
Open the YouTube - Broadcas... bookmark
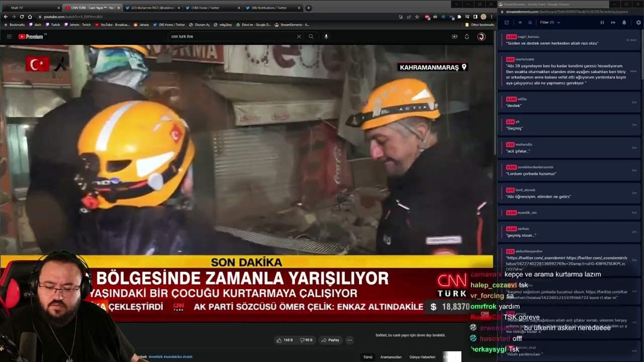[x=112, y=25]
